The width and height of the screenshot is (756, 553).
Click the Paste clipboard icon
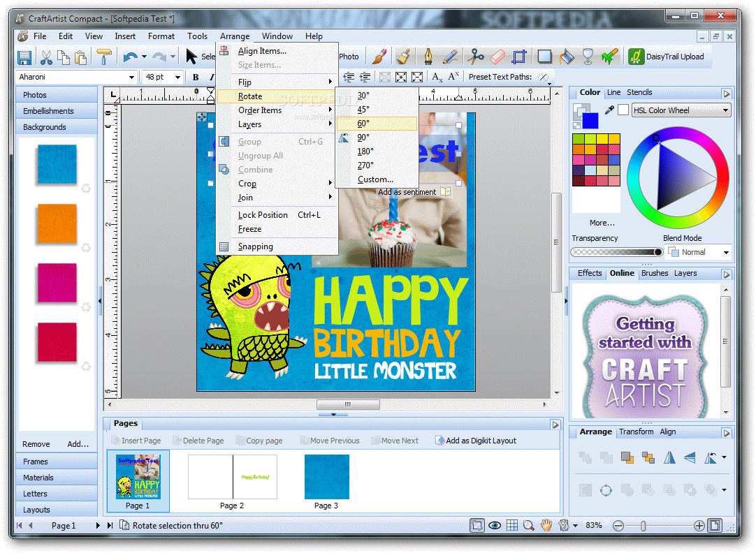81,57
